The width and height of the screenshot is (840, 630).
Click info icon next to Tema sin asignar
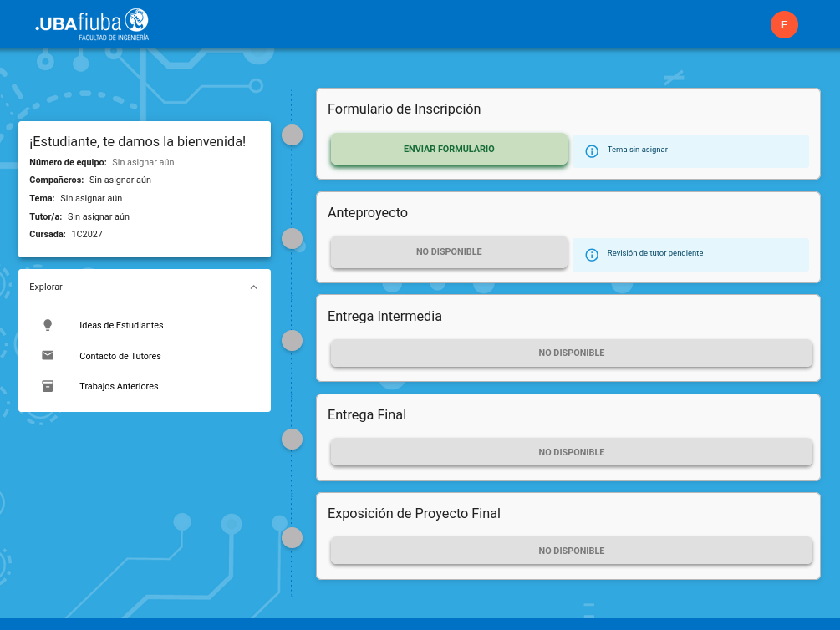[x=592, y=151]
